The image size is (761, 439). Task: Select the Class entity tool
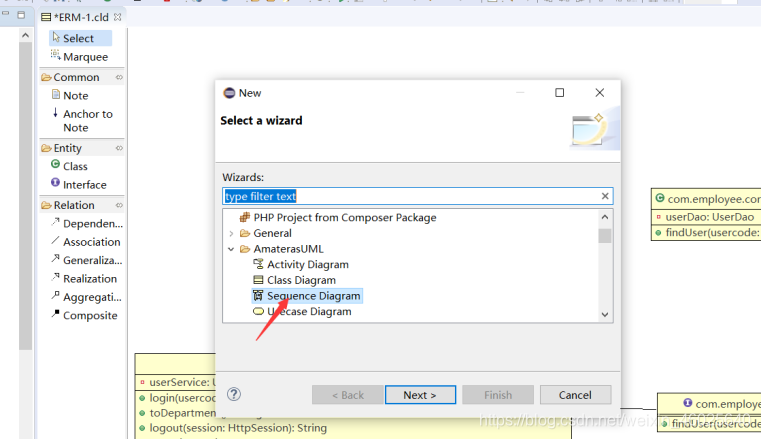[69, 166]
